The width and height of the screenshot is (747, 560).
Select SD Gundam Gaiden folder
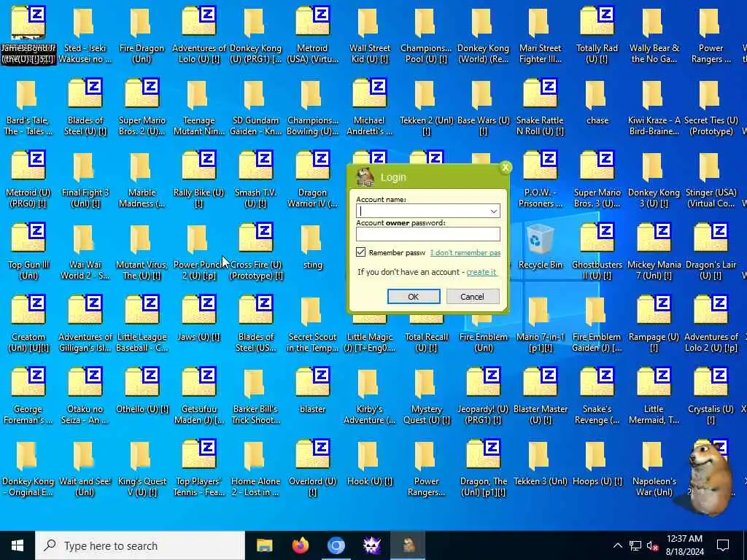click(x=256, y=108)
